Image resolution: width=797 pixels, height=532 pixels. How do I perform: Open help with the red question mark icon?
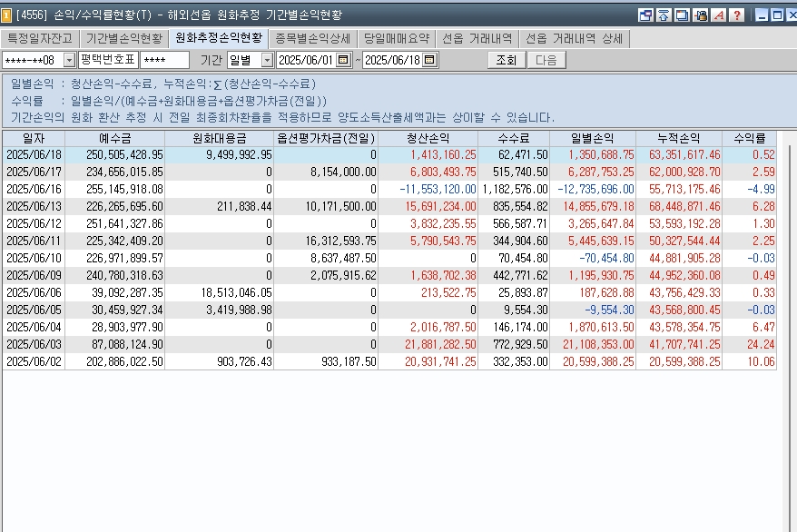click(x=737, y=15)
